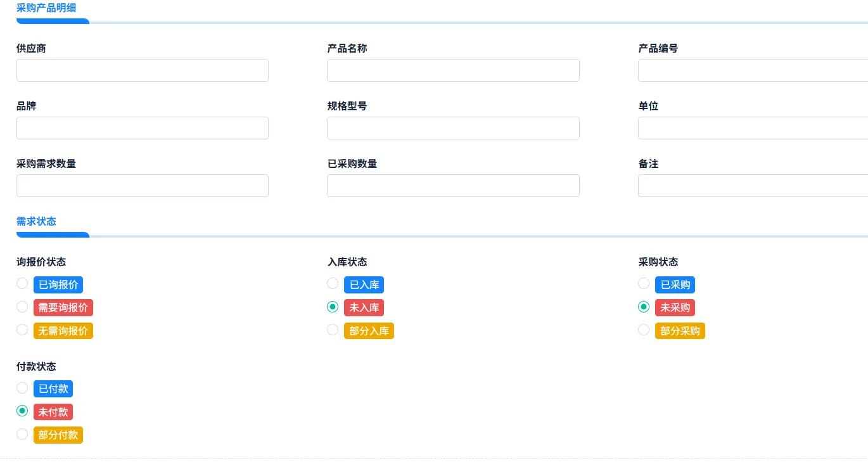Viewport: 868px width, 462px height.
Task: Click the 采购产品明细 section heading
Action: (x=46, y=8)
